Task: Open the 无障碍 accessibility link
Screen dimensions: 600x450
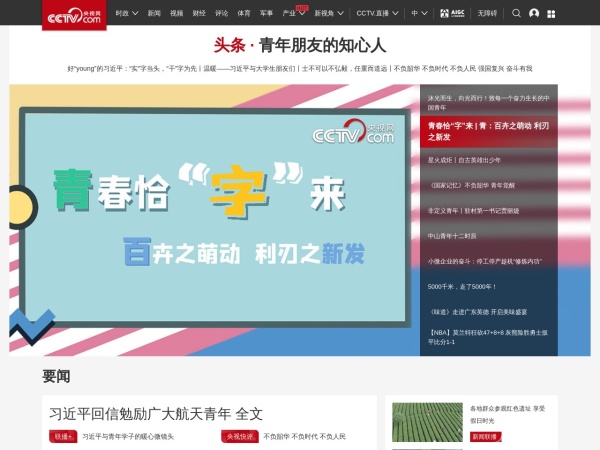Action: pos(487,14)
